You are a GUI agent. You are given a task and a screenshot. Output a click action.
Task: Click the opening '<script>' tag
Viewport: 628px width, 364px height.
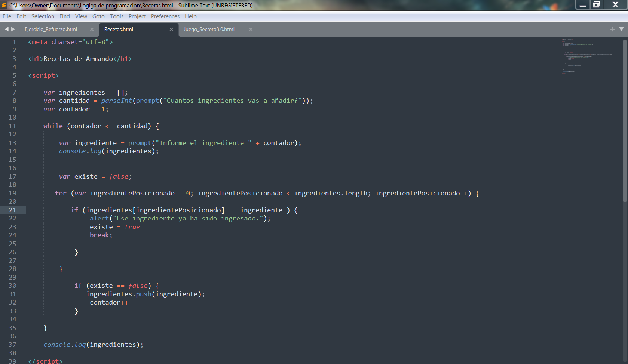pos(43,75)
